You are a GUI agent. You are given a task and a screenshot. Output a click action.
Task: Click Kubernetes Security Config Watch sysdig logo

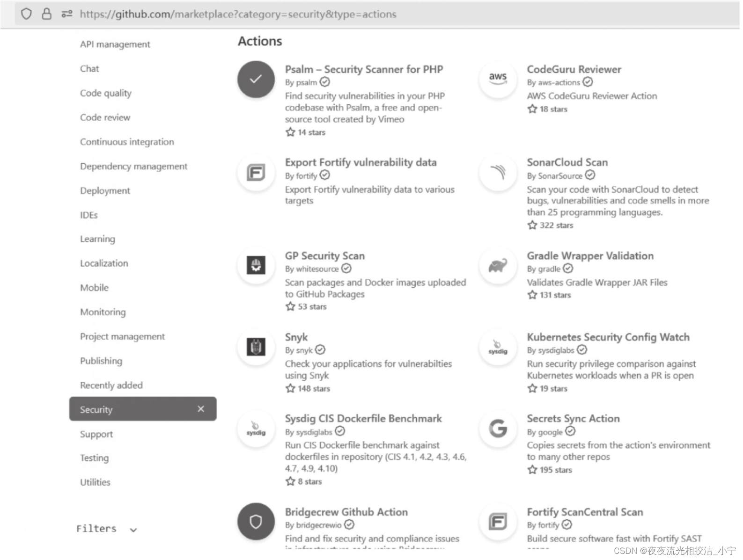tap(498, 347)
